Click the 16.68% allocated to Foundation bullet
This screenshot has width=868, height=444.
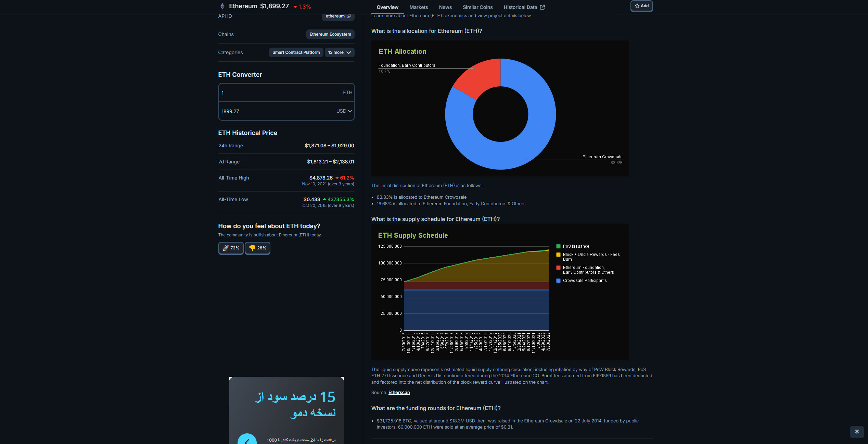click(451, 204)
